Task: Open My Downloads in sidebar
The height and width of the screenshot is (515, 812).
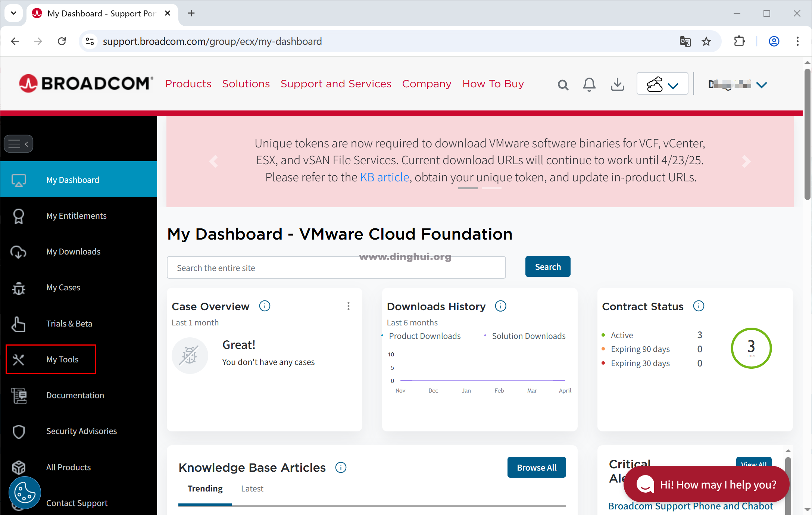Action: 74,252
